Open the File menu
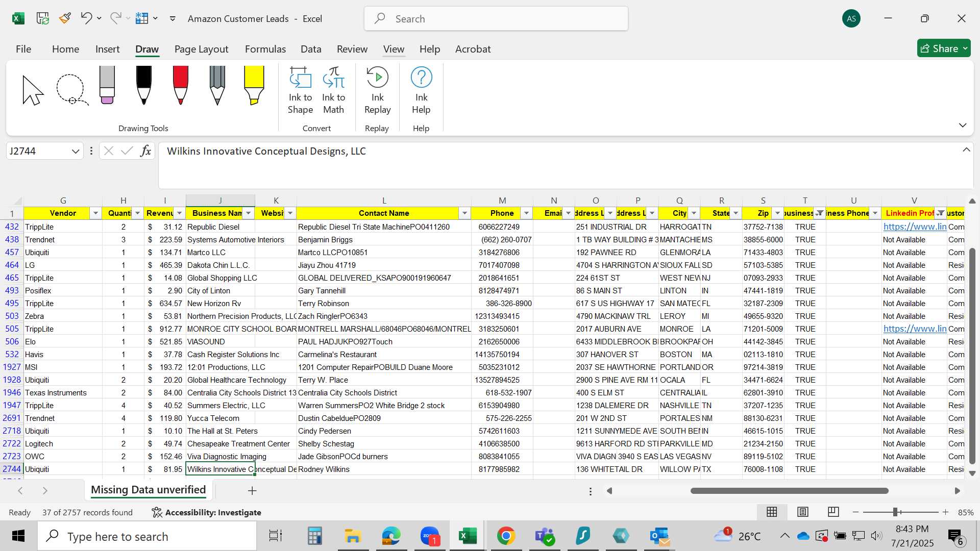The height and width of the screenshot is (551, 980). pos(23,49)
